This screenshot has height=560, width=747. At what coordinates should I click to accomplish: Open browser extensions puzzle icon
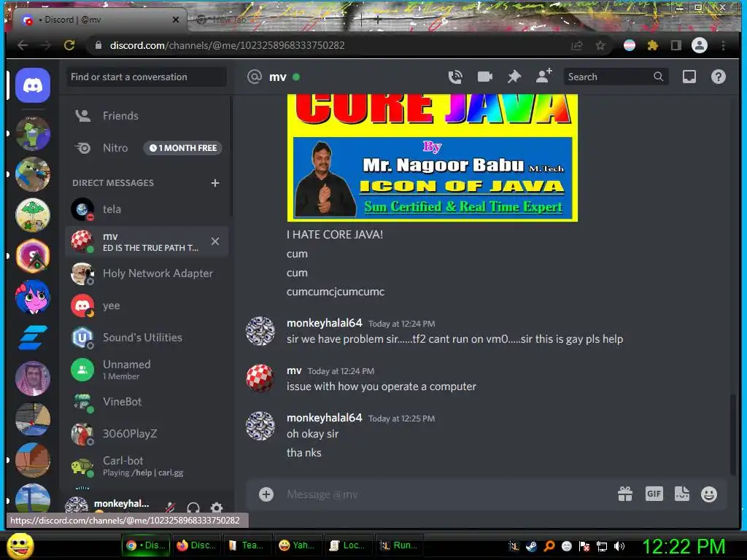(653, 45)
